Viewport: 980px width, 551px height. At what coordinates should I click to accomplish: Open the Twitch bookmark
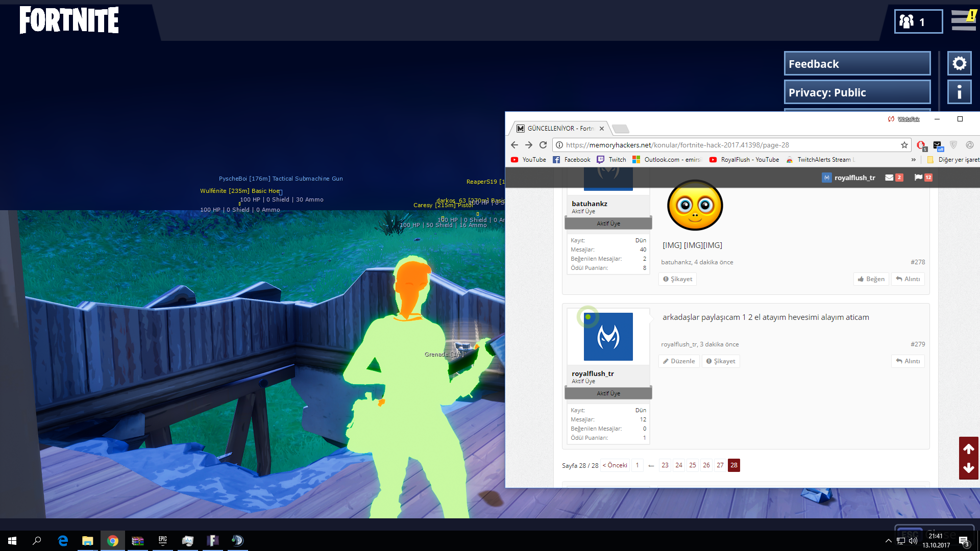(611, 160)
